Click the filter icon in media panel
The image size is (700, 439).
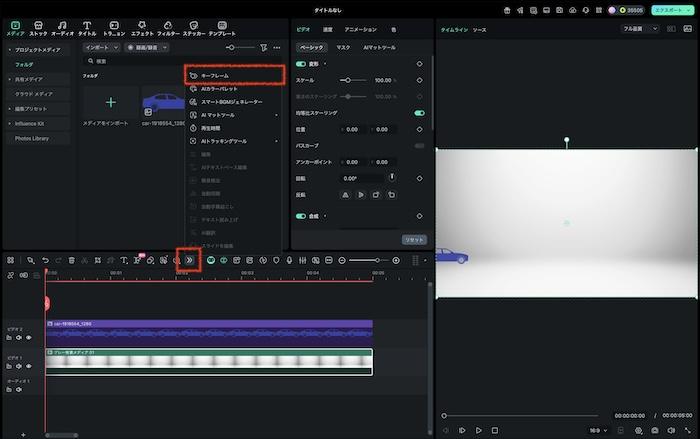click(264, 47)
